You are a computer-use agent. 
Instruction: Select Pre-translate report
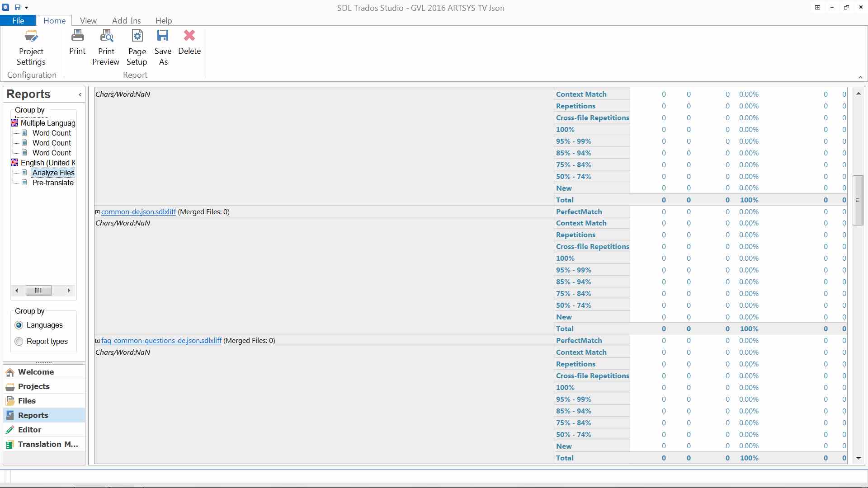click(53, 183)
